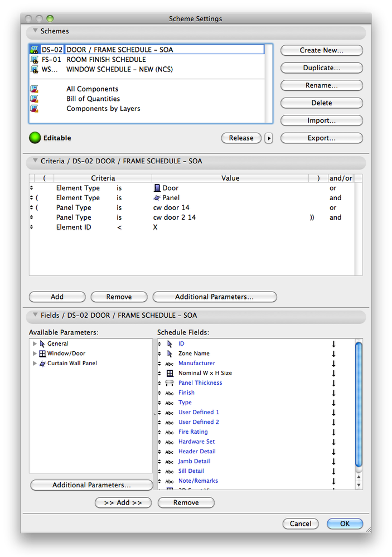Viewport: 392px width, 557px height.
Task: Click reorder handle of Element ID criterion
Action: pyautogui.click(x=32, y=227)
